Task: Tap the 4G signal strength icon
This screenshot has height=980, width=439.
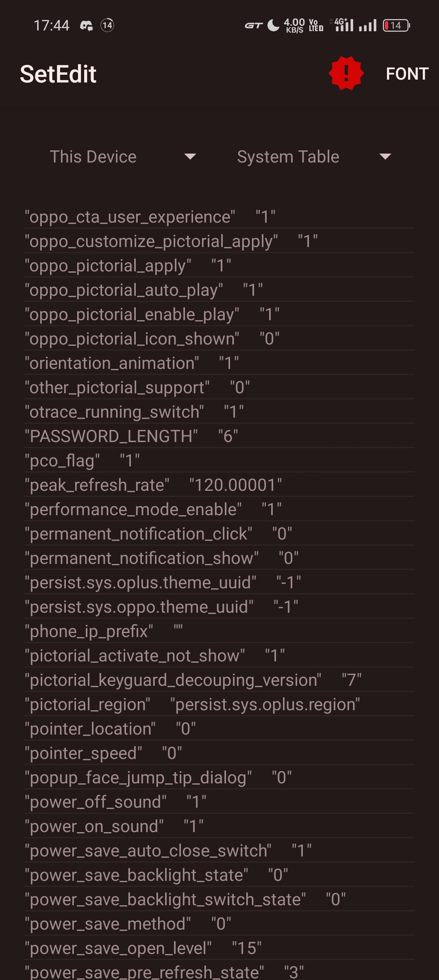Action: pos(343,25)
